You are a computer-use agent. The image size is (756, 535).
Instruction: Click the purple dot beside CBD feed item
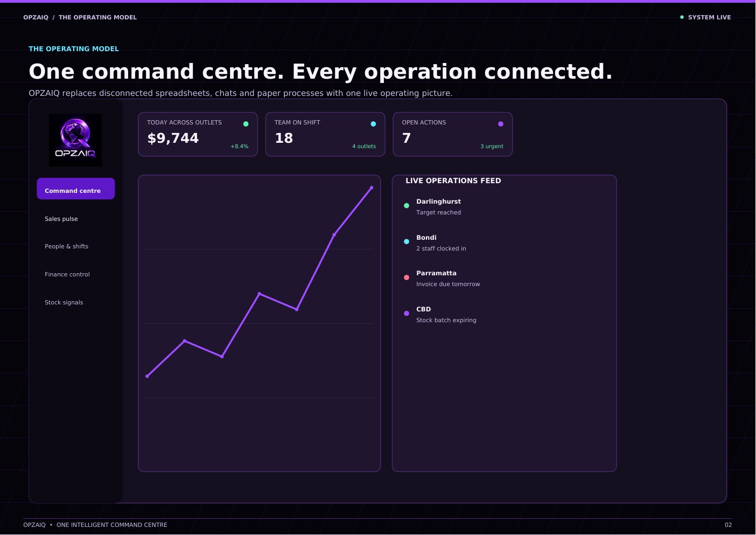(x=407, y=313)
